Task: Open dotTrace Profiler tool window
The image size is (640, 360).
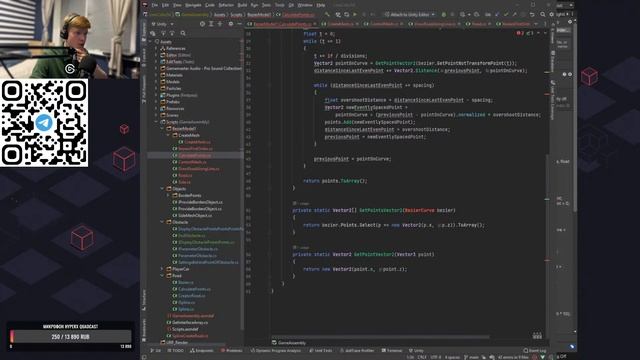Action: point(358,351)
